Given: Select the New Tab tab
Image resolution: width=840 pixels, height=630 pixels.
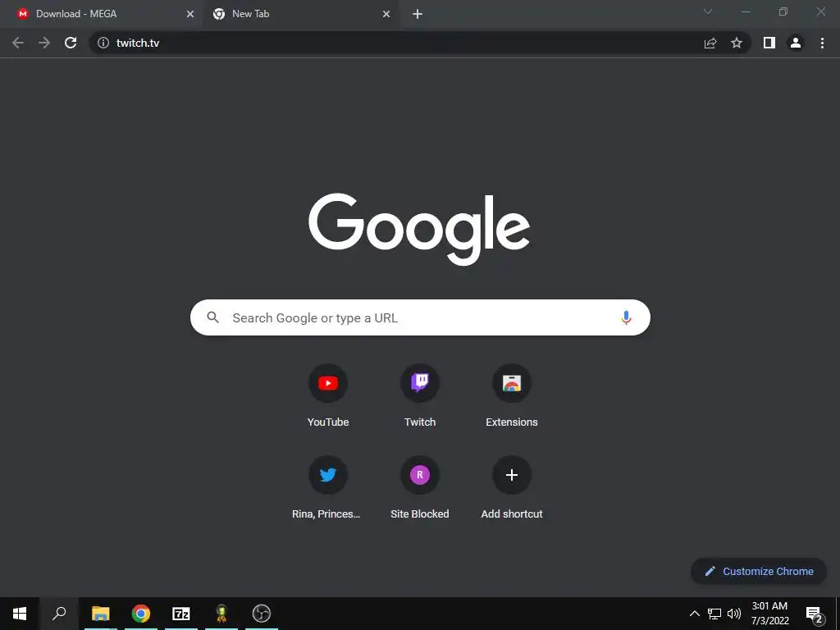Looking at the screenshot, I should [x=300, y=14].
